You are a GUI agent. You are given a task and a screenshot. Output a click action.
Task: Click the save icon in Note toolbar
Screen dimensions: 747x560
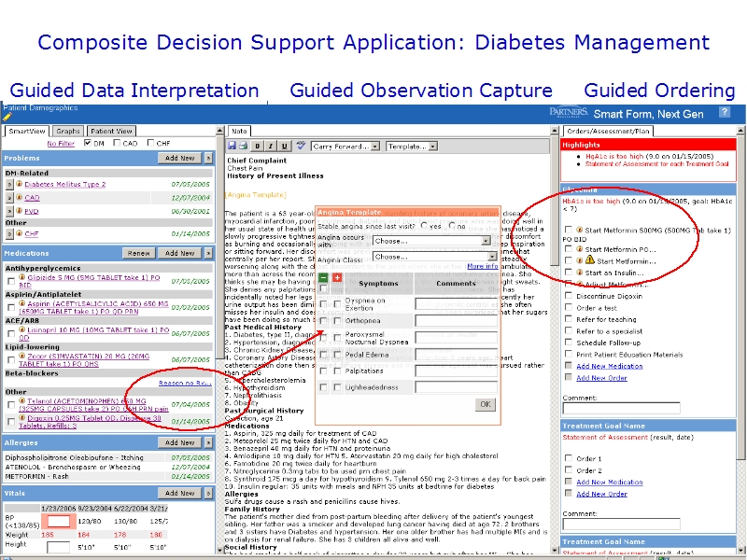[x=233, y=147]
